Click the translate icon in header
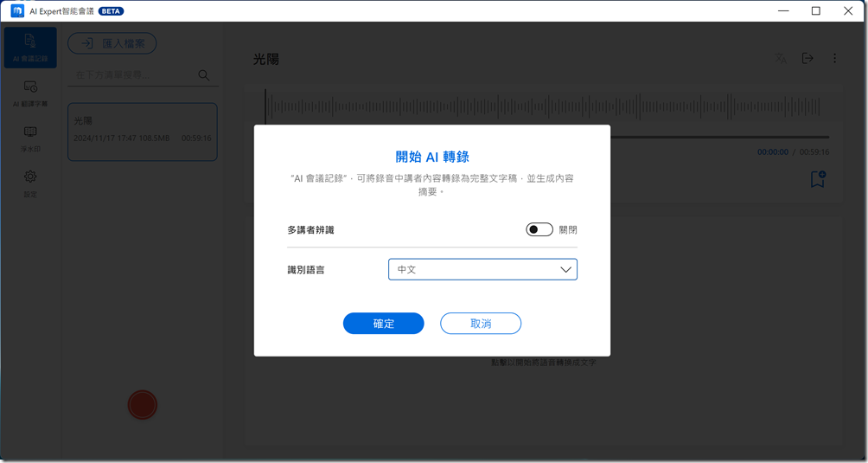 (781, 58)
